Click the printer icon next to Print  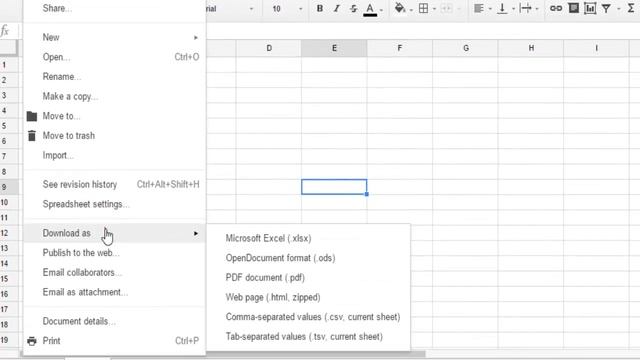(32, 341)
